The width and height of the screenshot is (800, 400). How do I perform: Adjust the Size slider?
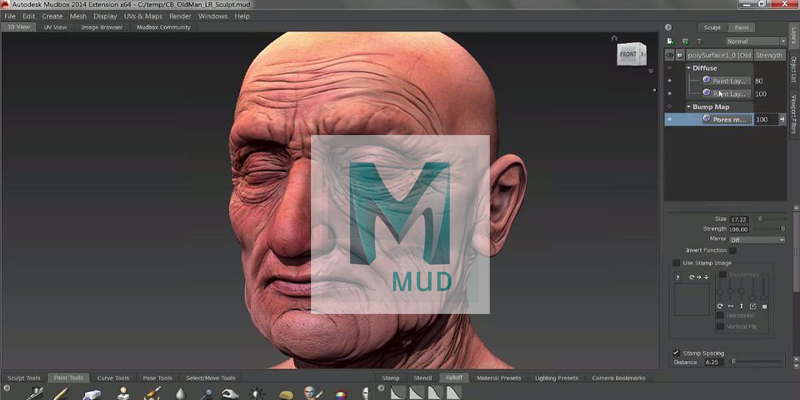[768, 219]
